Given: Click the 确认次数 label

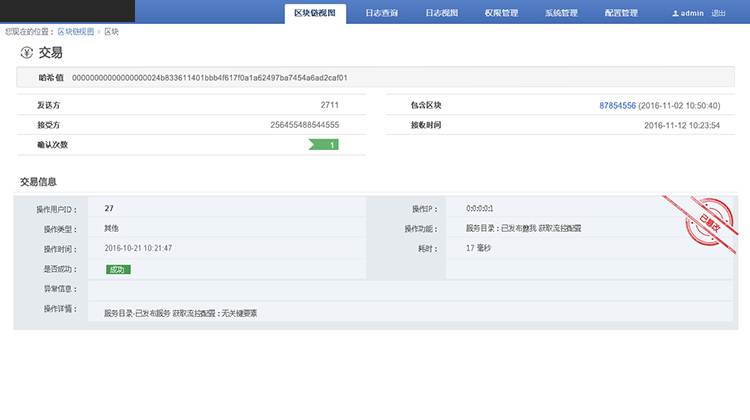Looking at the screenshot, I should [x=53, y=145].
